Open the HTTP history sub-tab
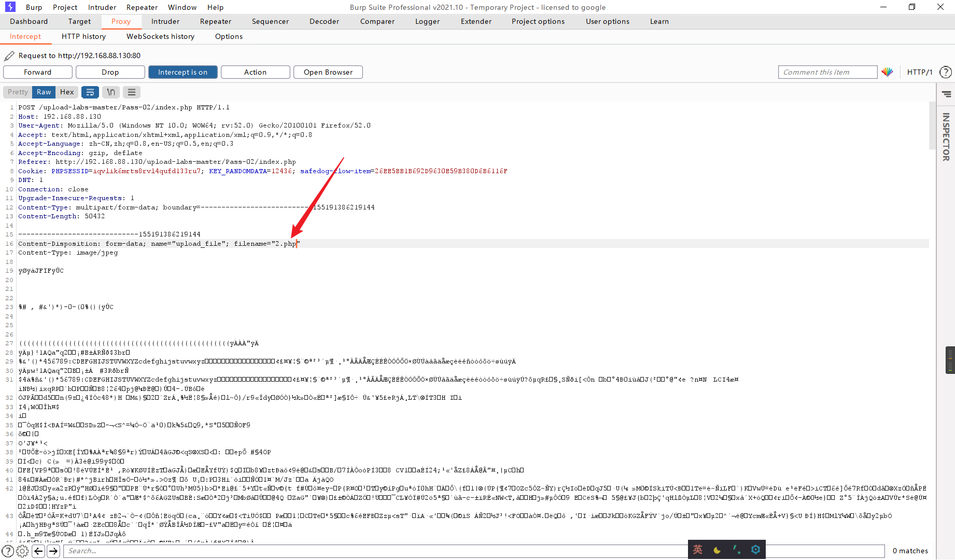The width and height of the screenshot is (955, 560). click(x=83, y=36)
